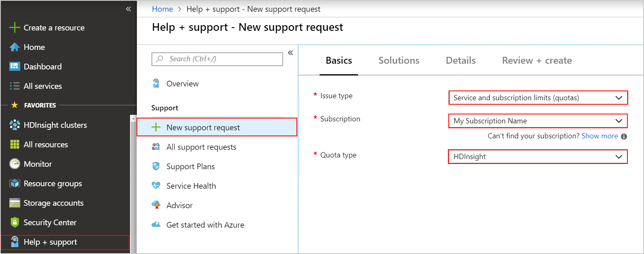Image resolution: width=644 pixels, height=254 pixels.
Task: Click the Storage accounts icon
Action: tap(15, 203)
